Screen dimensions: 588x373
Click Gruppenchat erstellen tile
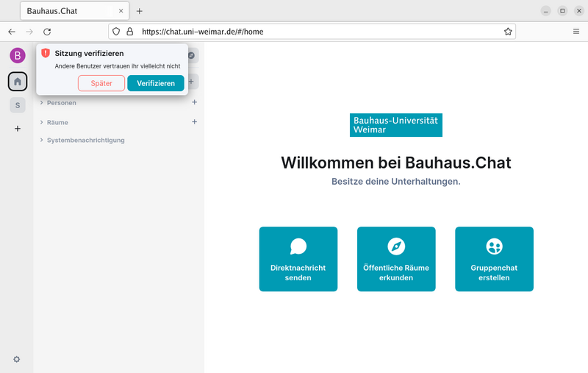[494, 259]
